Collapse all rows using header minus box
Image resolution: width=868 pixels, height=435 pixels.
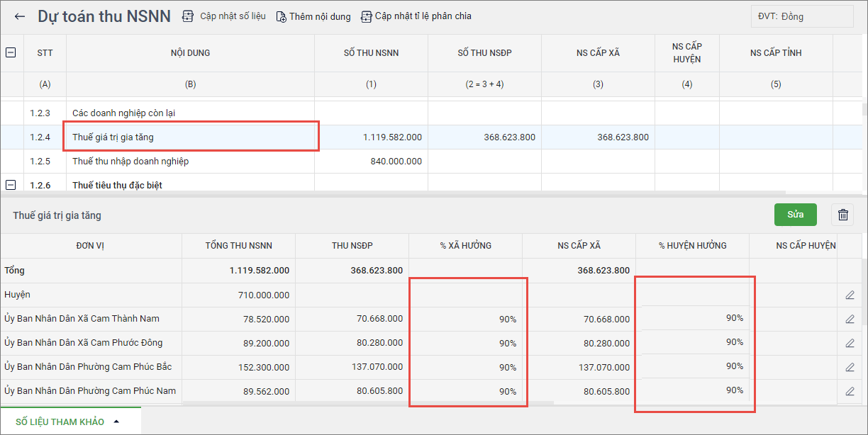point(11,52)
